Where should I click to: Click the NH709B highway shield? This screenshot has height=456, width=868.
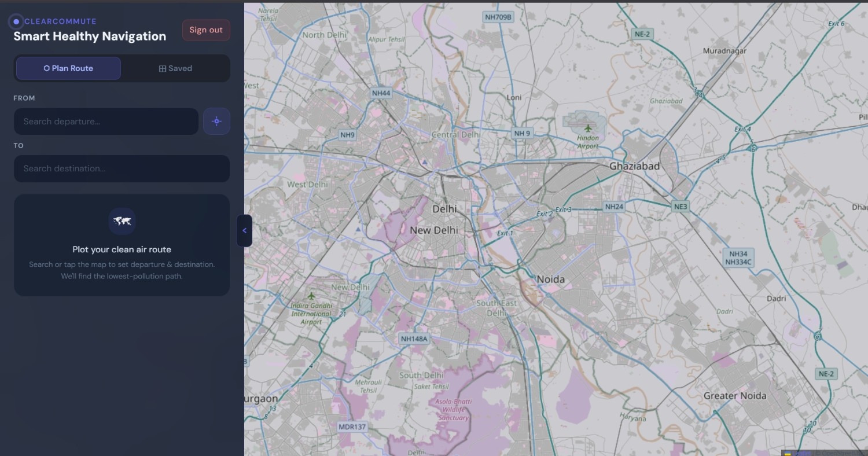coord(498,17)
